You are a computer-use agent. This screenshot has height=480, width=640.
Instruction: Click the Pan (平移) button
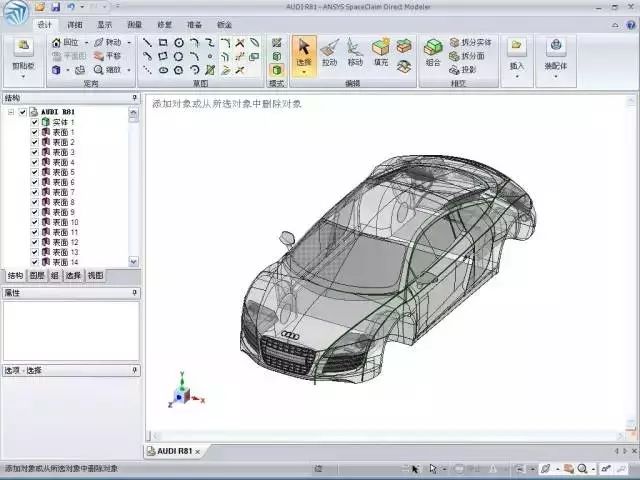point(107,56)
